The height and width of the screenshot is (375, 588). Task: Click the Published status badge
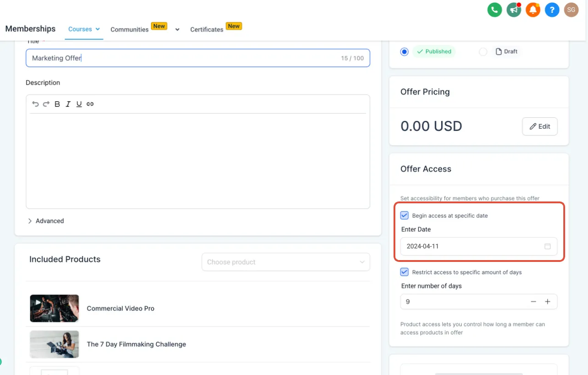(x=434, y=52)
